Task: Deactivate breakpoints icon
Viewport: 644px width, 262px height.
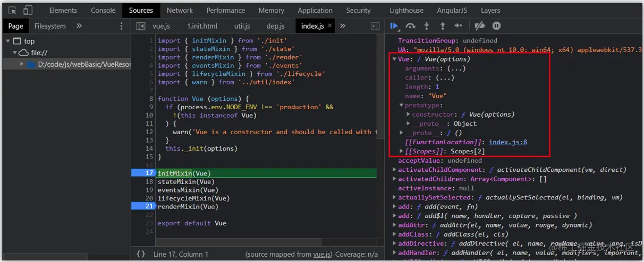Action: tap(480, 25)
